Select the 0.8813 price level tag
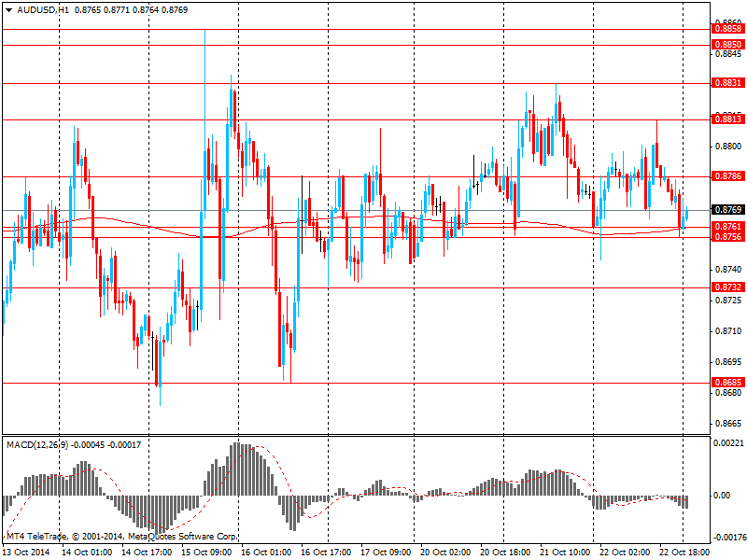Viewport: 747px width, 560px height. 727,119
